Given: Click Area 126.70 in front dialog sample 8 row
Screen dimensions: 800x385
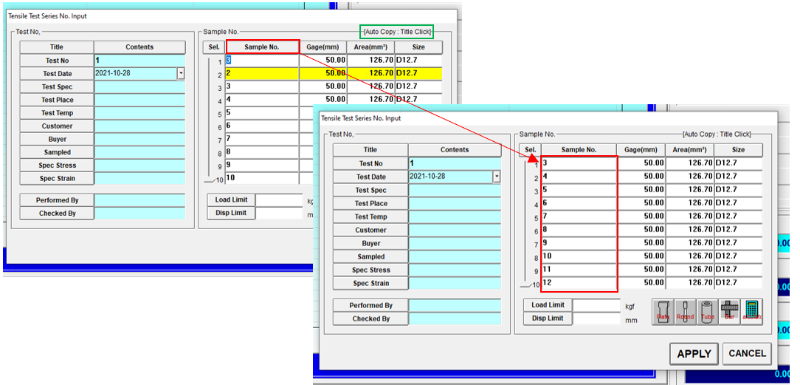Looking at the screenshot, I should 690,229.
